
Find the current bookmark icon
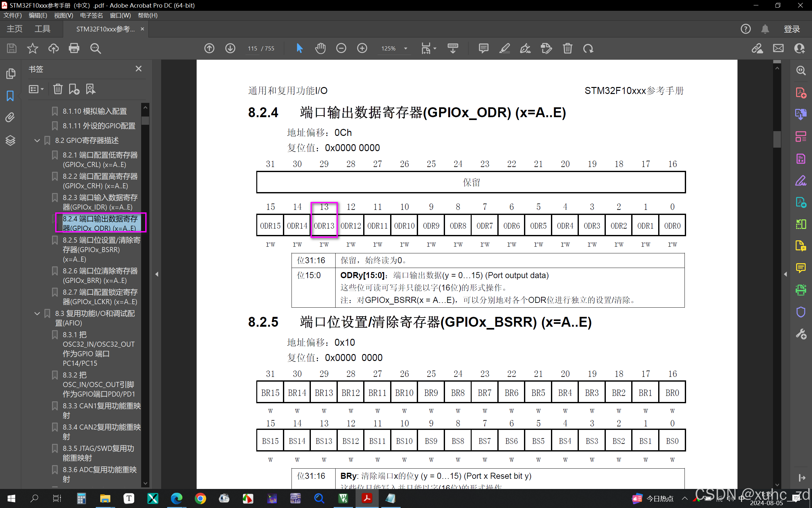click(91, 89)
